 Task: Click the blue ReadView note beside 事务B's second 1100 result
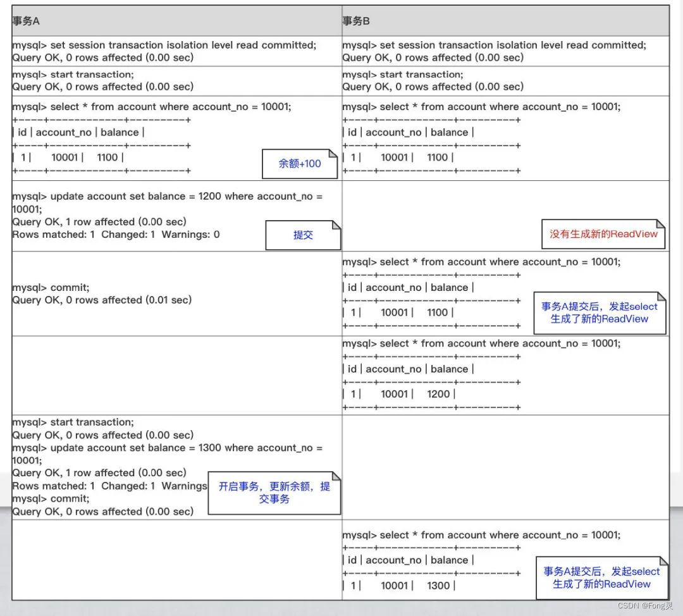pyautogui.click(x=600, y=313)
